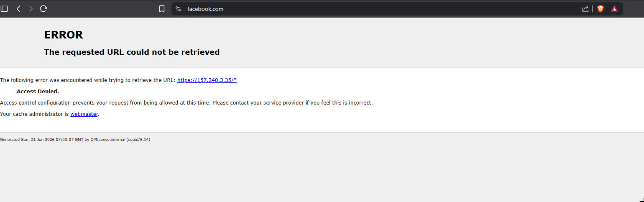Open the webmaster email link

(84, 114)
